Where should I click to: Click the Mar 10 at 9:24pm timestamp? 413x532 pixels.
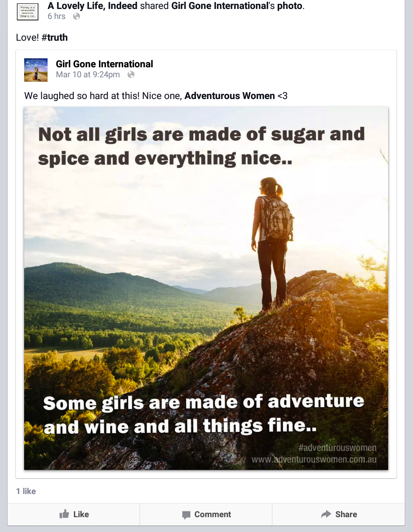pos(88,75)
